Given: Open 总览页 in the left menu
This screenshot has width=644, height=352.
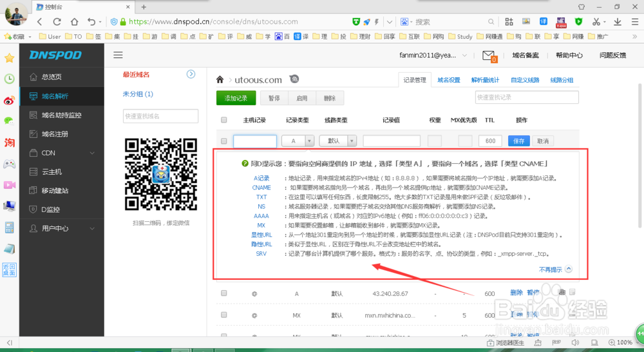Looking at the screenshot, I should 62,77.
